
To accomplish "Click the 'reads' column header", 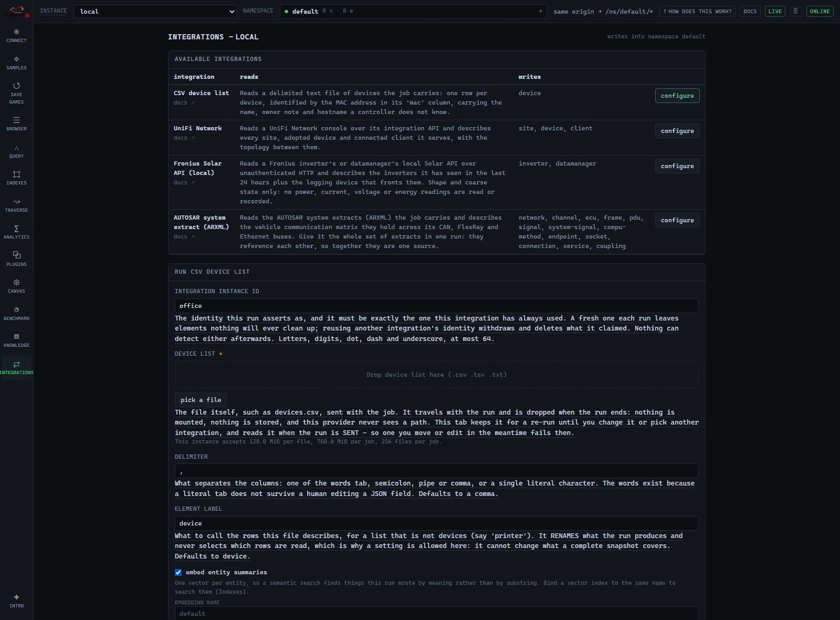I will pos(249,77).
